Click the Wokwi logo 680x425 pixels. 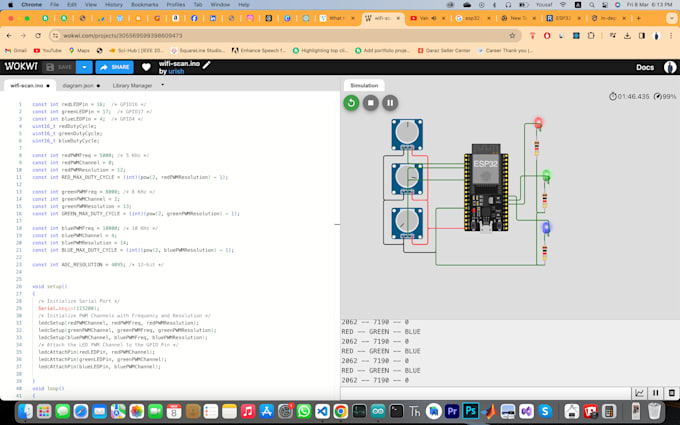[x=19, y=67]
